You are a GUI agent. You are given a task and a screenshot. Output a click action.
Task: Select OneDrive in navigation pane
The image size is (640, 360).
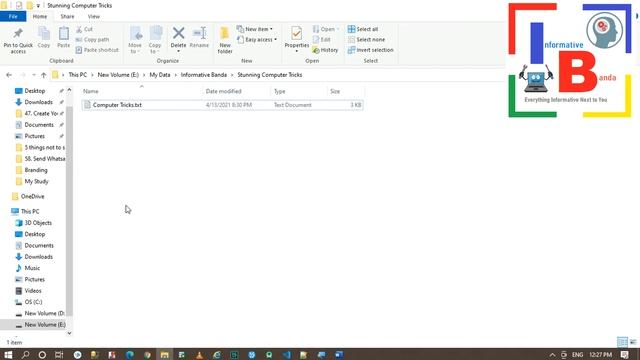[32, 196]
